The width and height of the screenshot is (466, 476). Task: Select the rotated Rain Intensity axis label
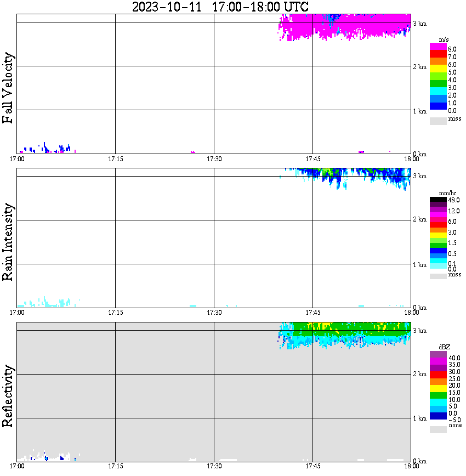[8, 242]
